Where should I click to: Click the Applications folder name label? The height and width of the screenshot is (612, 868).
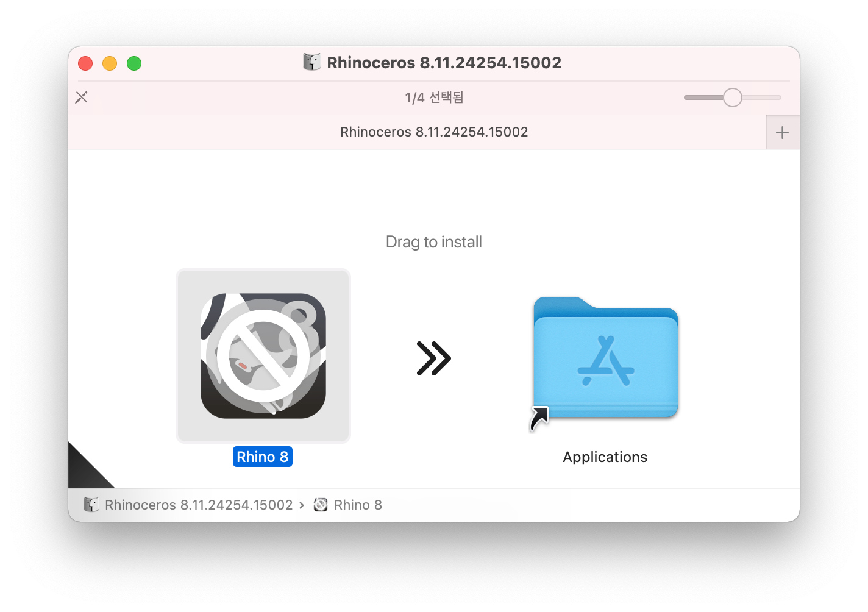pos(605,457)
